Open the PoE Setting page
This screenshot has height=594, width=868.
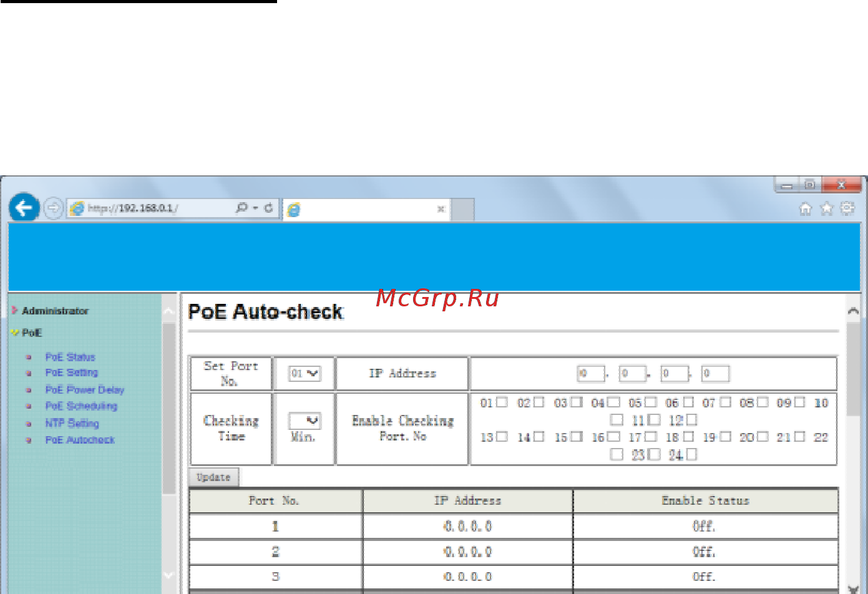[72, 372]
